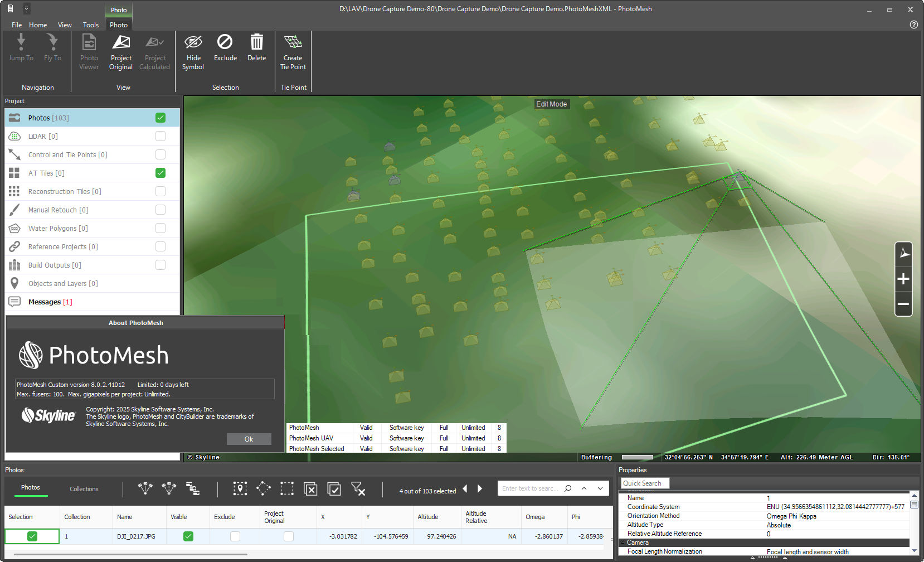Open the Photos collections navigation dropdown
924x562 pixels.
(193, 489)
